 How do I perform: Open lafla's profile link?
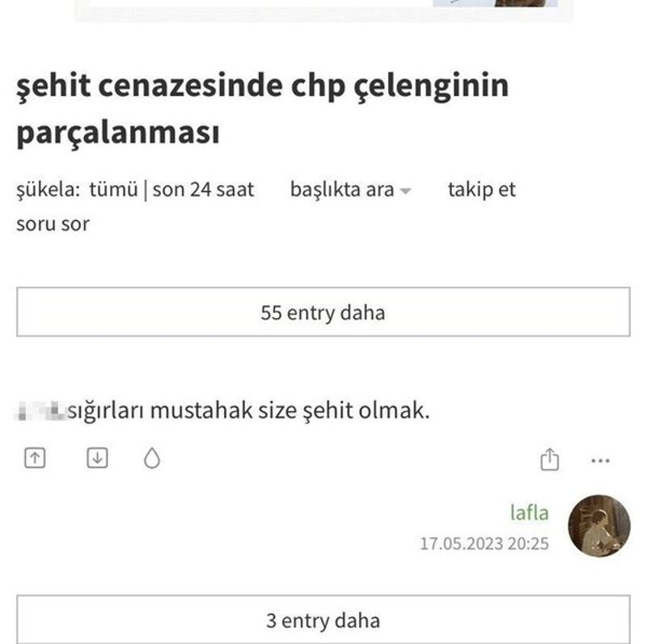[527, 513]
